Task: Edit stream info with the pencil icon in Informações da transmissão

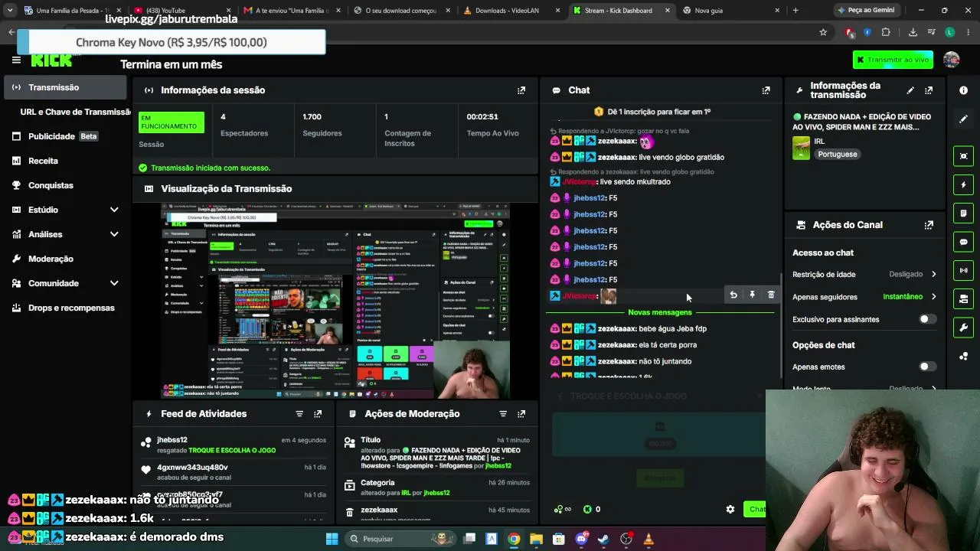Action: tap(910, 90)
